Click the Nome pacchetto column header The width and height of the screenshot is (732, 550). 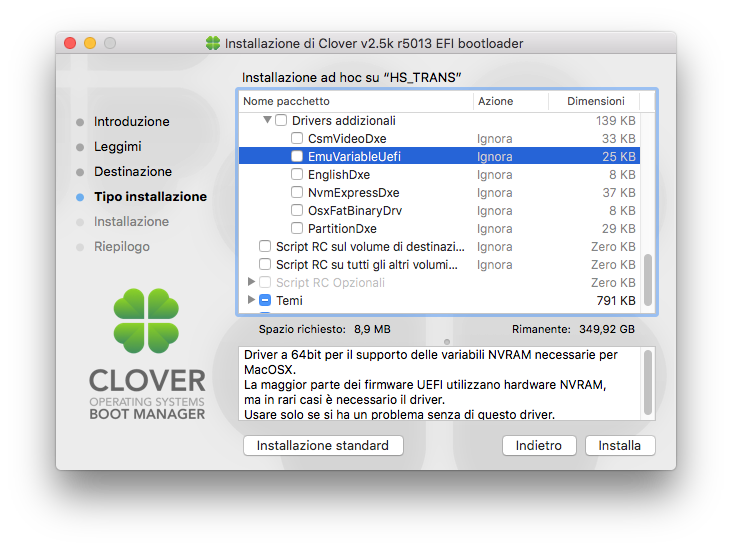(356, 101)
